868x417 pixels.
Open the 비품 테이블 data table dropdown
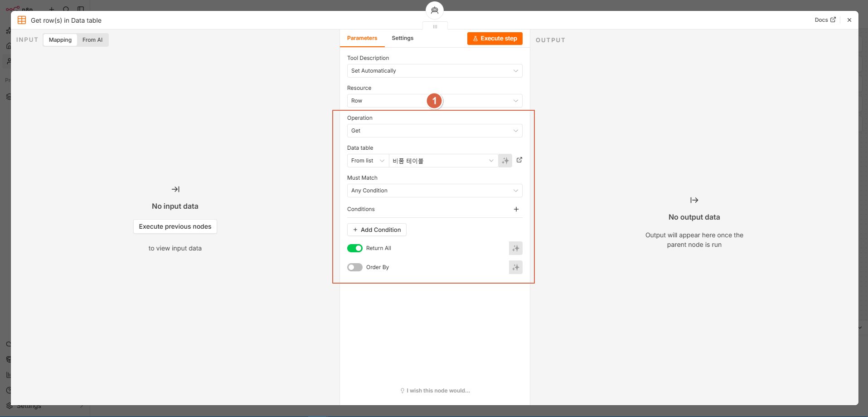[x=443, y=161]
